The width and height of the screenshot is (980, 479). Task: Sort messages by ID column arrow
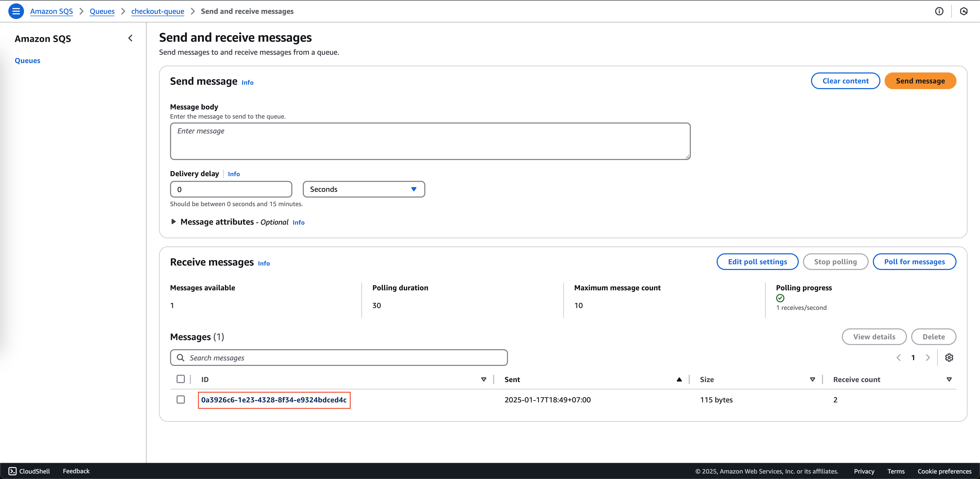pyautogui.click(x=483, y=379)
